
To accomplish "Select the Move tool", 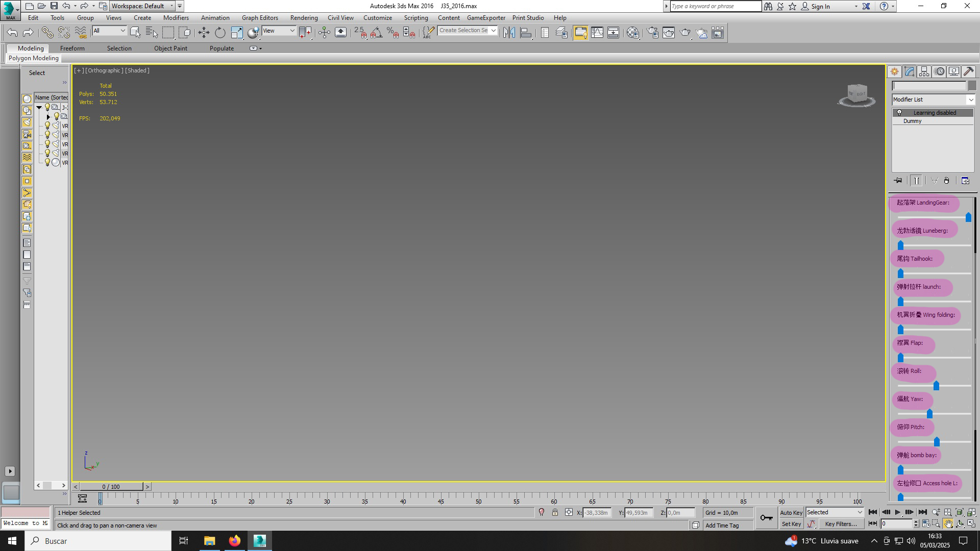I will tap(204, 33).
